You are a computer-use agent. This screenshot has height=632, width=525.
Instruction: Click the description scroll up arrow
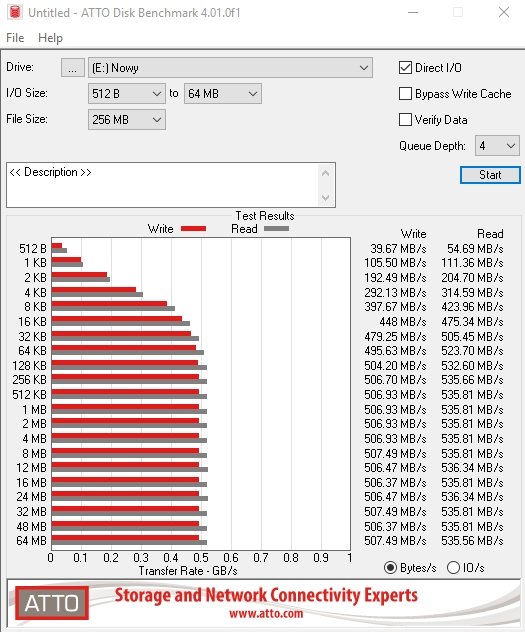[x=326, y=174]
